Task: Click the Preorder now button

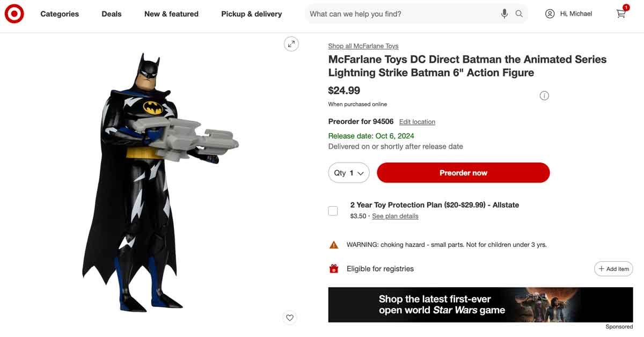Action: pos(463,173)
